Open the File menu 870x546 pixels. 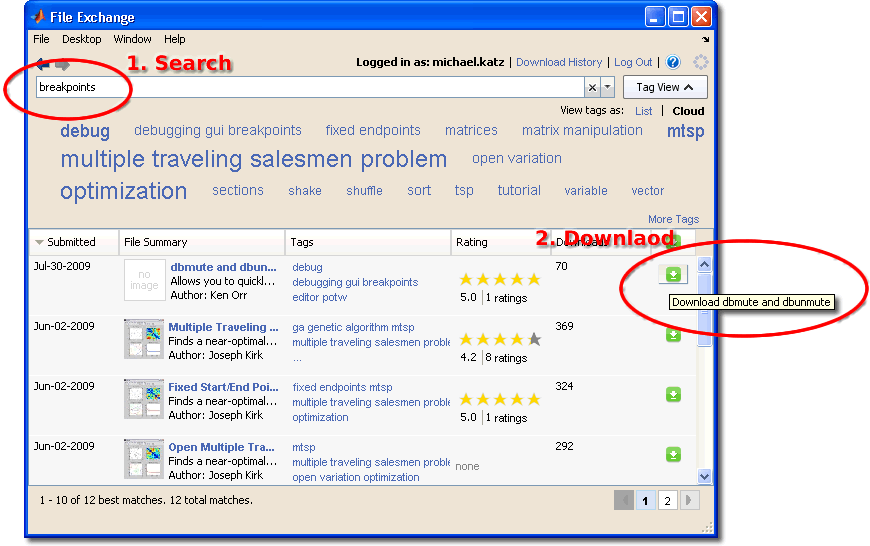tap(41, 39)
